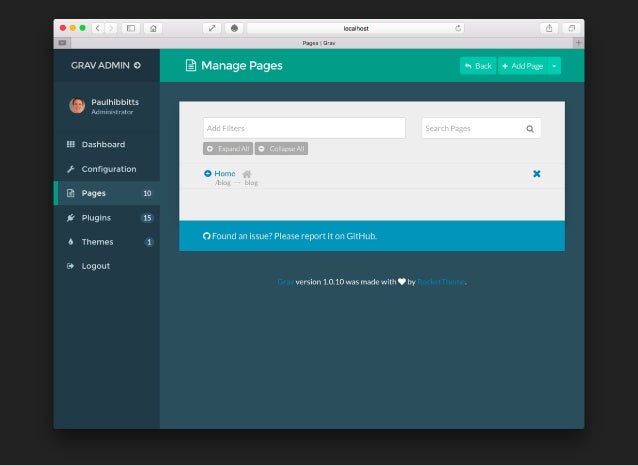
Task: Expand the Home page tree node
Action: pos(208,173)
